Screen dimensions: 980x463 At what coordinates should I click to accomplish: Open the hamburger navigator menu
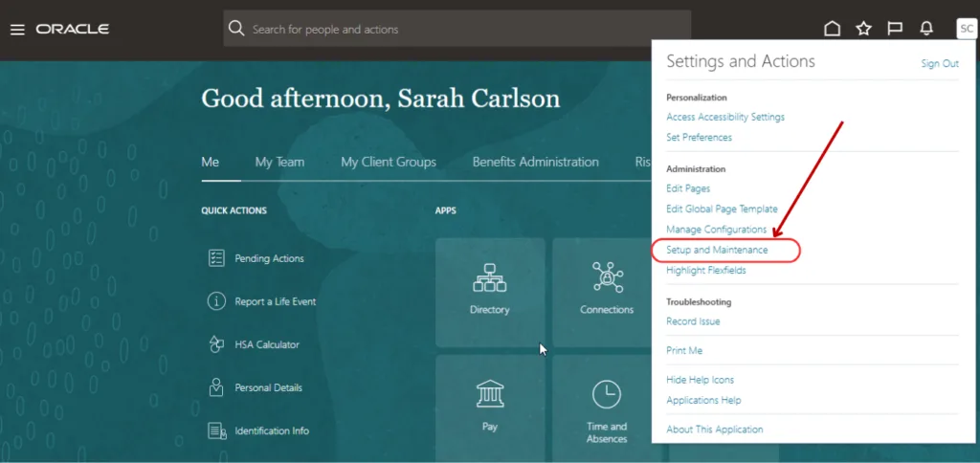tap(17, 30)
